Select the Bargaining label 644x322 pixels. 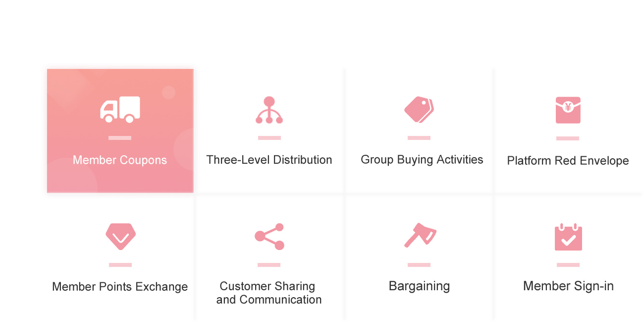point(419,286)
